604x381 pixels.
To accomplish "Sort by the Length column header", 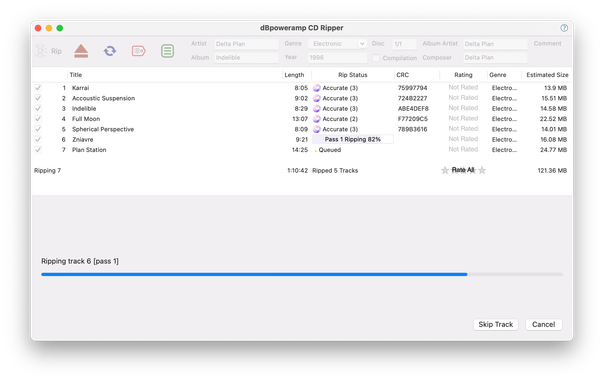I will tap(294, 75).
